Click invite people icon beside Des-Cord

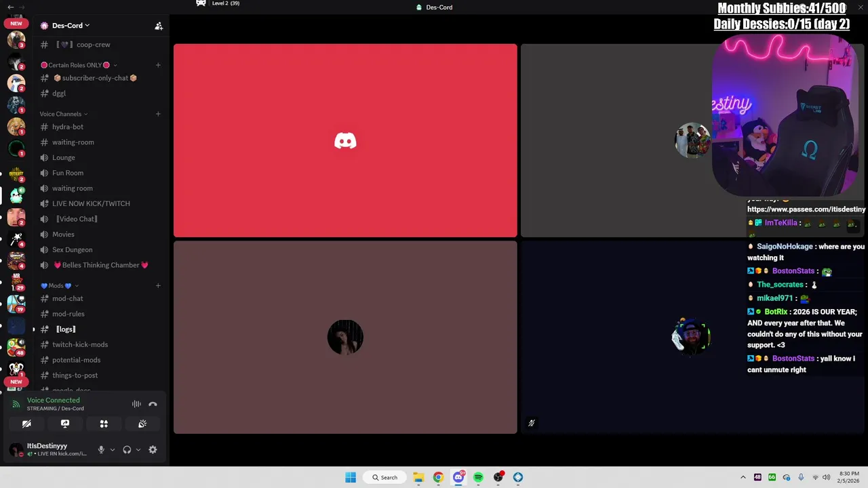(x=159, y=26)
